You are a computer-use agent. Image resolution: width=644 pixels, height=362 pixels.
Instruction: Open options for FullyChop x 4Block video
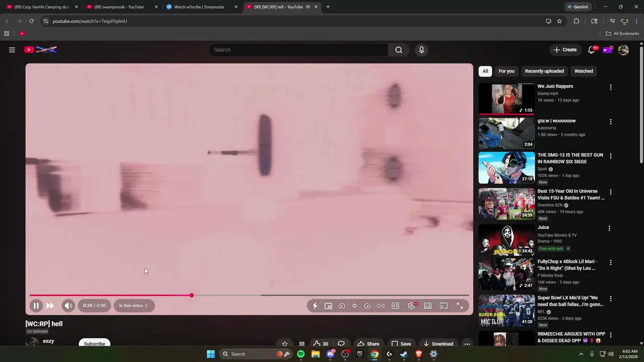[611, 262]
